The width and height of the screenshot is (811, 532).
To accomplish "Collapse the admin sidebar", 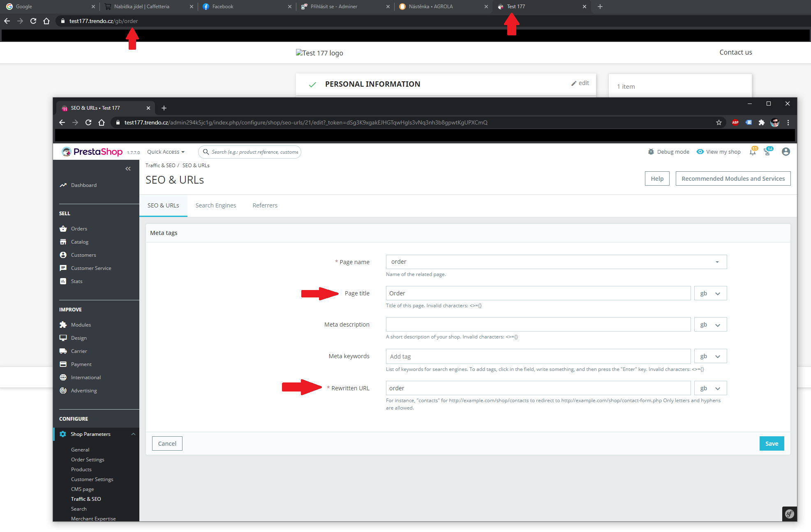I will click(x=128, y=168).
